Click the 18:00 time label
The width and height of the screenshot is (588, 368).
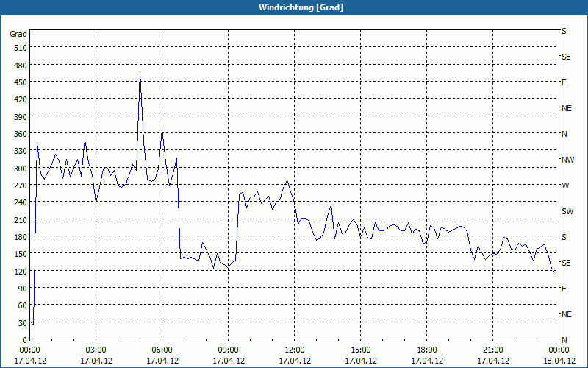[427, 350]
